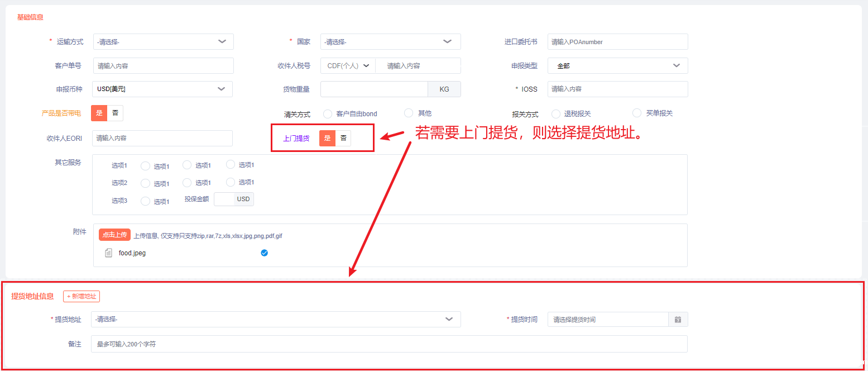Open the CDF(个人) tax type selector
This screenshot has width=868, height=371.
(x=348, y=65)
